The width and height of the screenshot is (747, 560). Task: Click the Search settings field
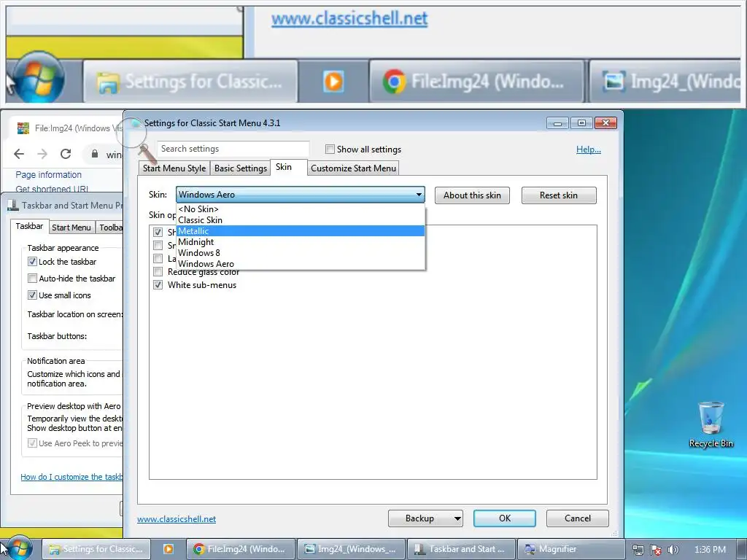click(x=233, y=149)
